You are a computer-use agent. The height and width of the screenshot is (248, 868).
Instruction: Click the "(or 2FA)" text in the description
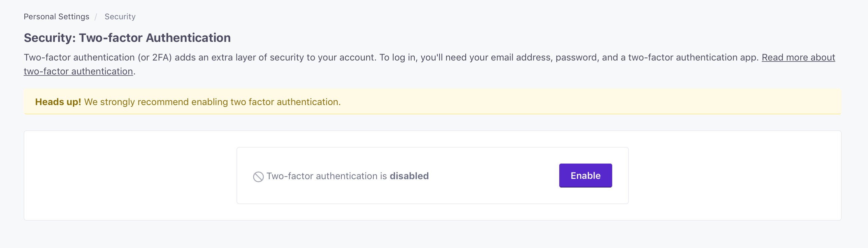[x=155, y=58]
